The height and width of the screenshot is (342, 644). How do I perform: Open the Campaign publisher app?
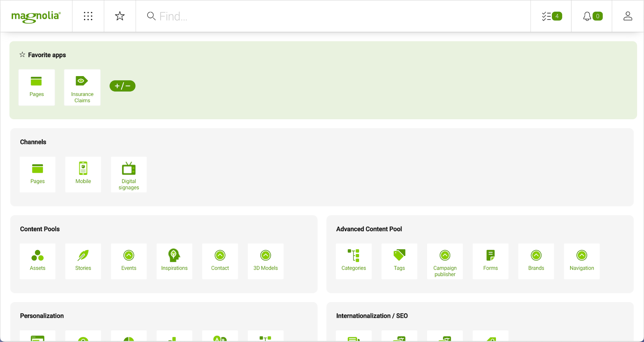click(x=445, y=261)
